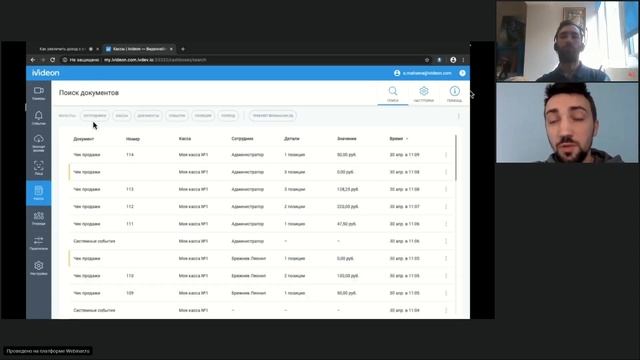Bookmark page with star icon
This screenshot has height=360, width=640.
coord(427,60)
